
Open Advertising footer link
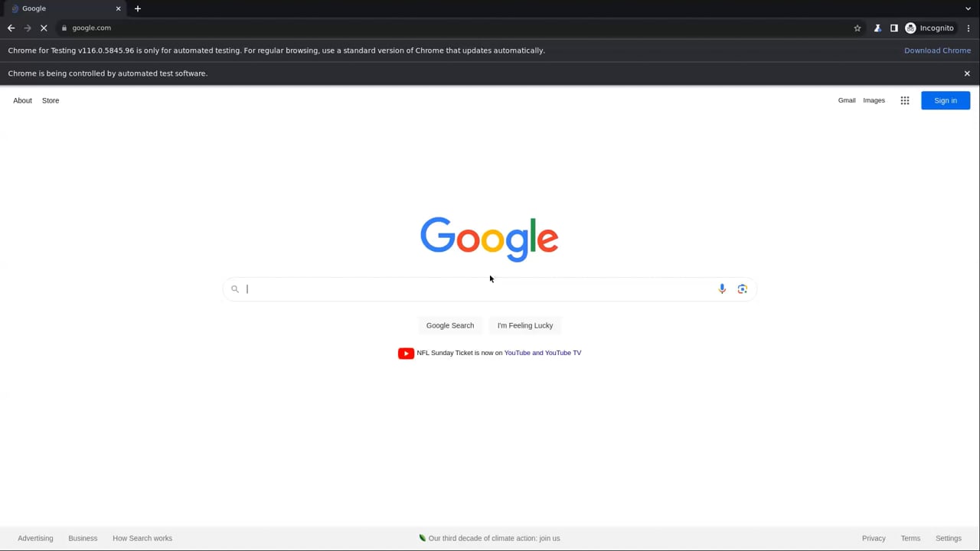pyautogui.click(x=35, y=538)
